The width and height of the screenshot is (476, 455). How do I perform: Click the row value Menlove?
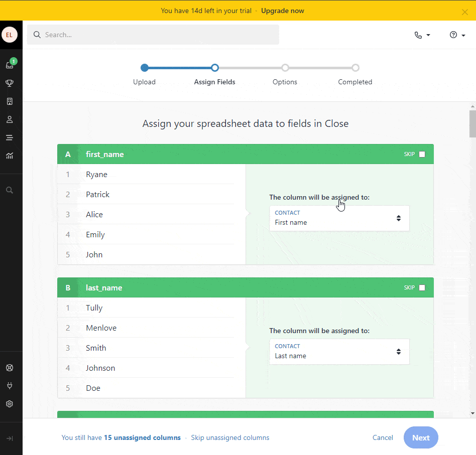pos(101,328)
